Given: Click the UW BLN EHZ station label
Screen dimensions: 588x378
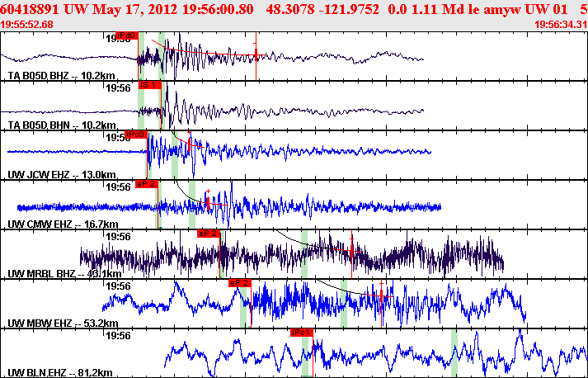Looking at the screenshot, I should click(50, 372).
